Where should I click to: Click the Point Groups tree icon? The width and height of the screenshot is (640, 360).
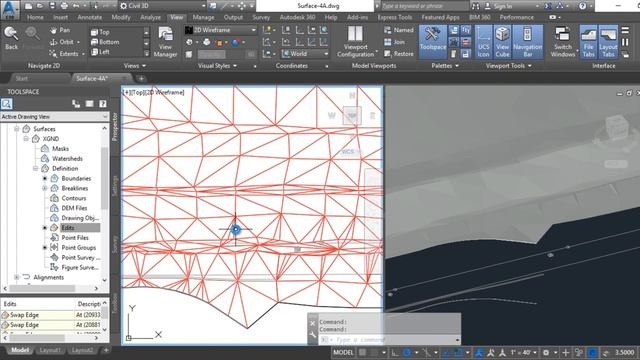coord(54,247)
